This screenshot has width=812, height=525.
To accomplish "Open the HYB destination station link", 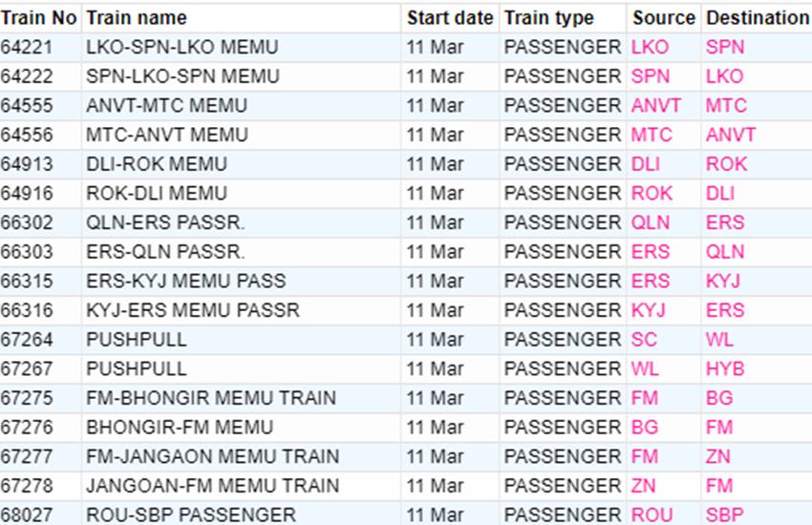I will 725,368.
